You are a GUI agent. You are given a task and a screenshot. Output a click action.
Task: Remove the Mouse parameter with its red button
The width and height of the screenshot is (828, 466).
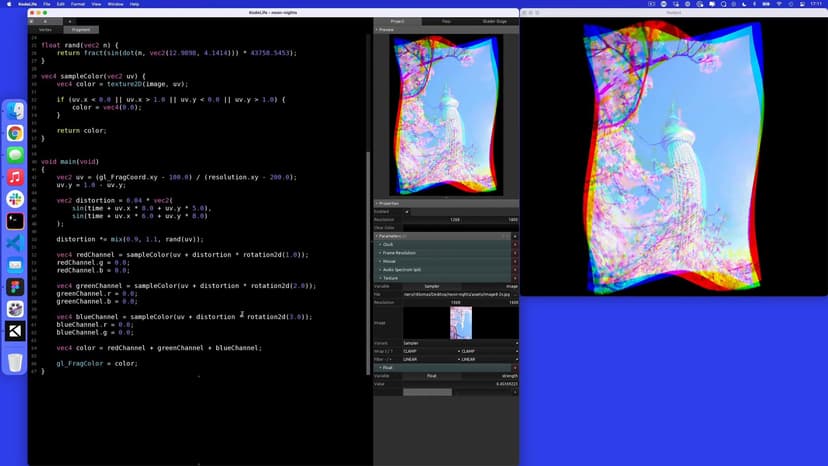point(515,261)
